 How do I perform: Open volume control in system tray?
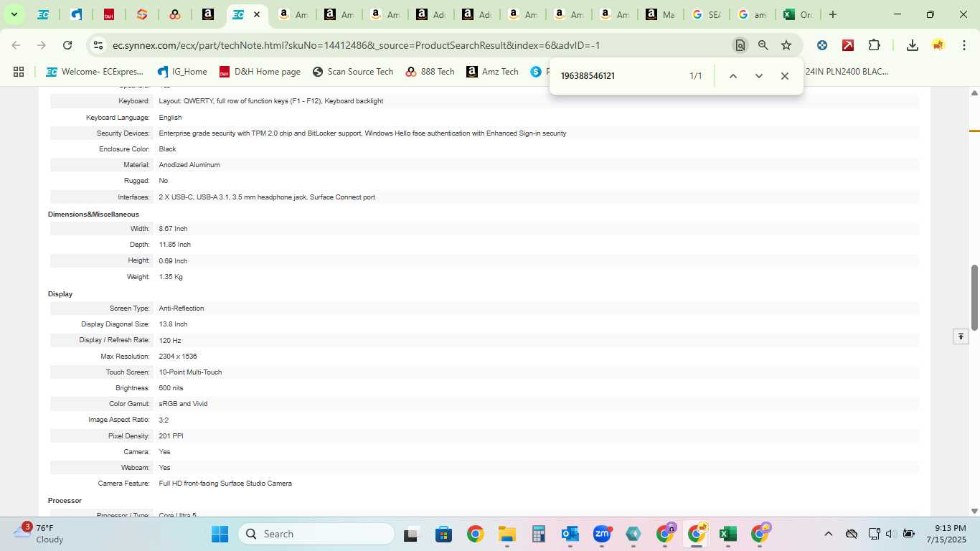pyautogui.click(x=890, y=534)
